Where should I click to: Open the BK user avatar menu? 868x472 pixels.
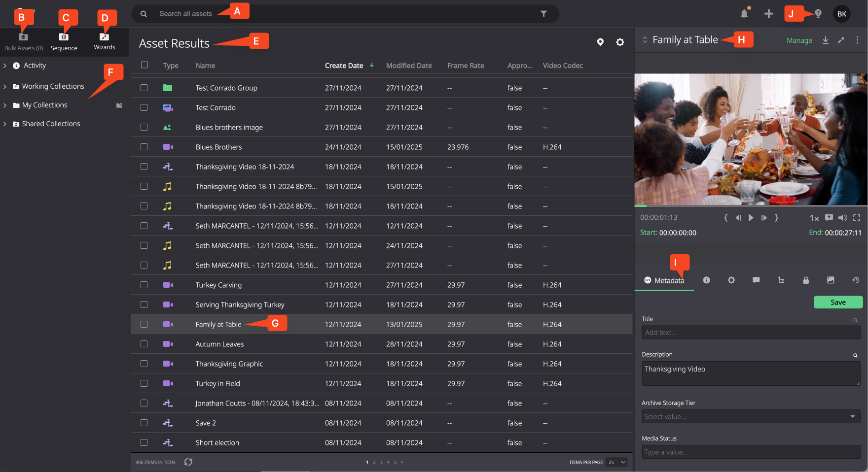click(842, 14)
